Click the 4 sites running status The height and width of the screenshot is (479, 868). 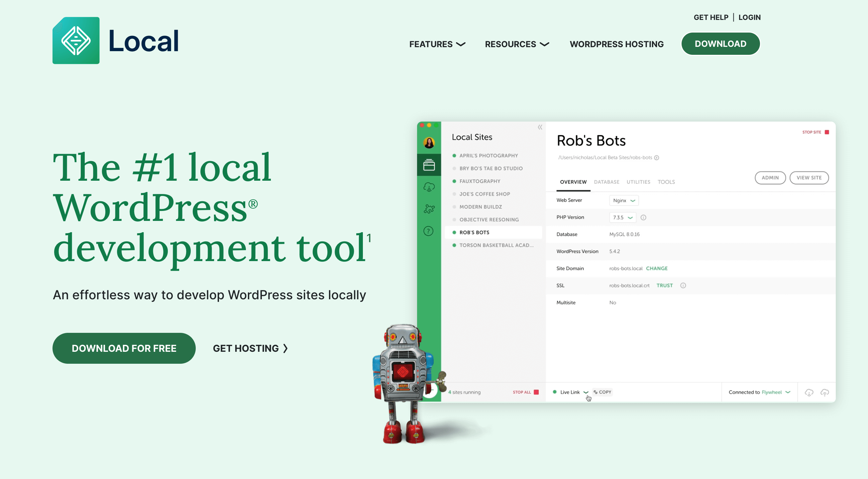pos(464,392)
